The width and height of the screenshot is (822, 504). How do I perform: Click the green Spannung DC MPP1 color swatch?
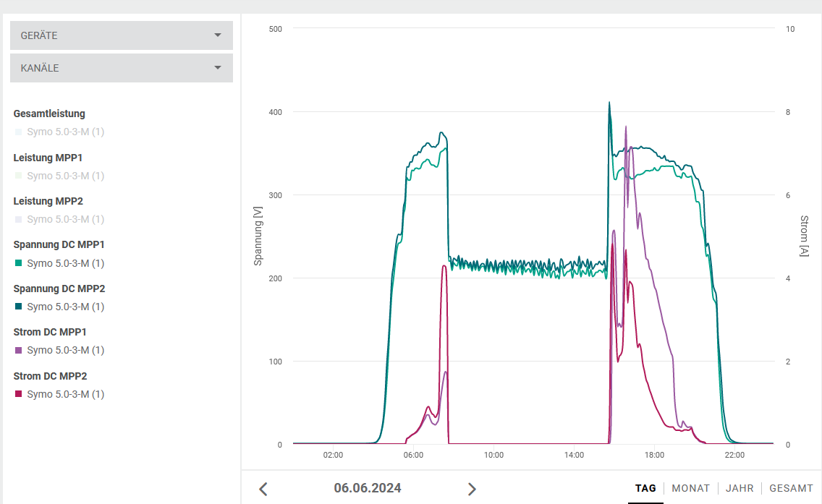tap(18, 263)
